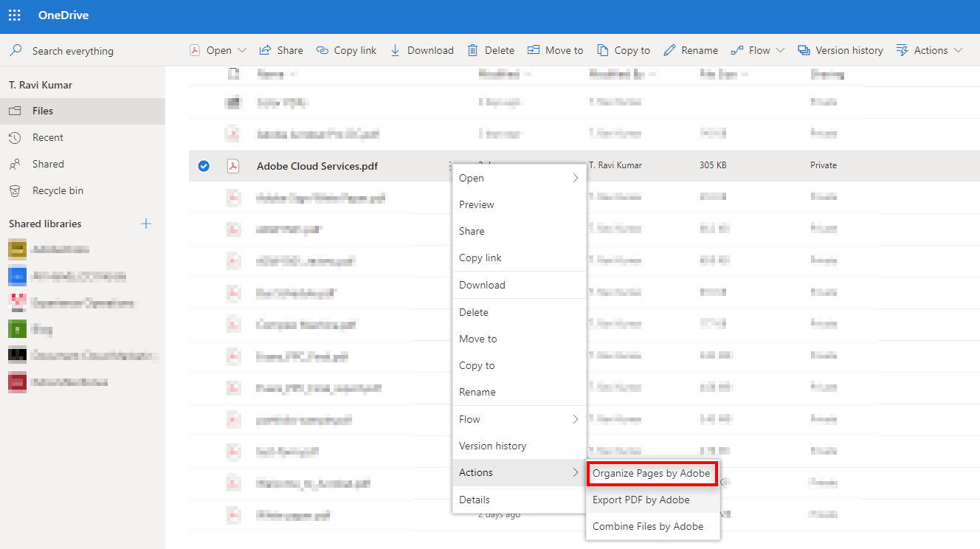This screenshot has width=980, height=549.
Task: Deselect the checkmark on Adobe Cloud Services.pdf row
Action: point(204,165)
